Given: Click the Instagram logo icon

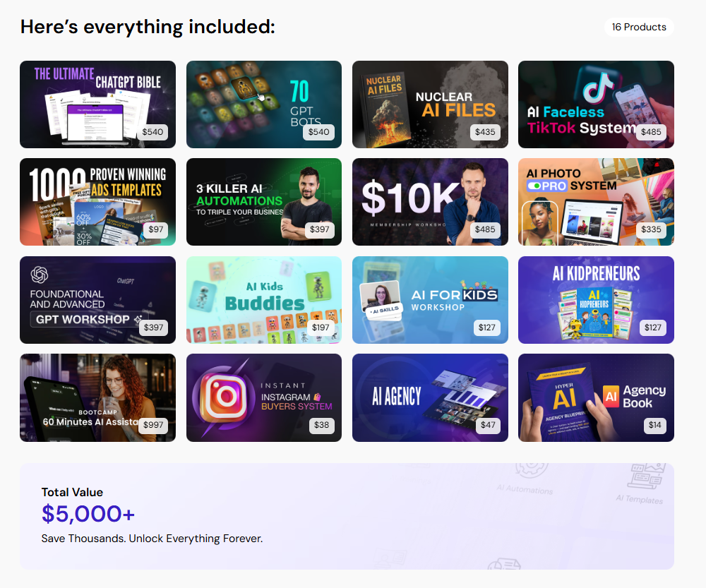Looking at the screenshot, I should pyautogui.click(x=224, y=397).
